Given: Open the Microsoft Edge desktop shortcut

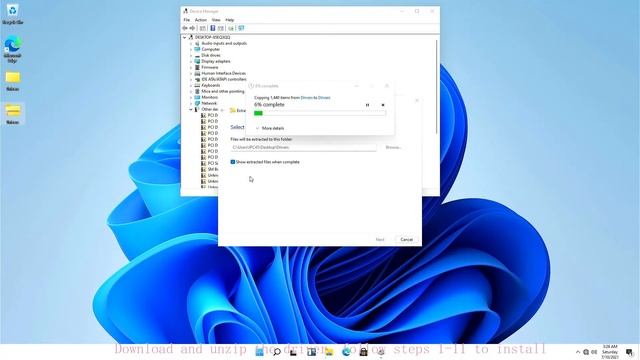Looking at the screenshot, I should [12, 49].
